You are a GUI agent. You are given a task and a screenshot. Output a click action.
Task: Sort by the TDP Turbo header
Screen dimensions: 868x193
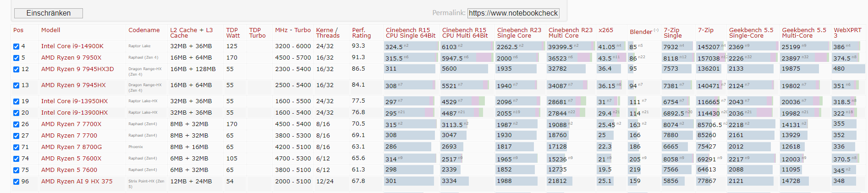pos(257,33)
